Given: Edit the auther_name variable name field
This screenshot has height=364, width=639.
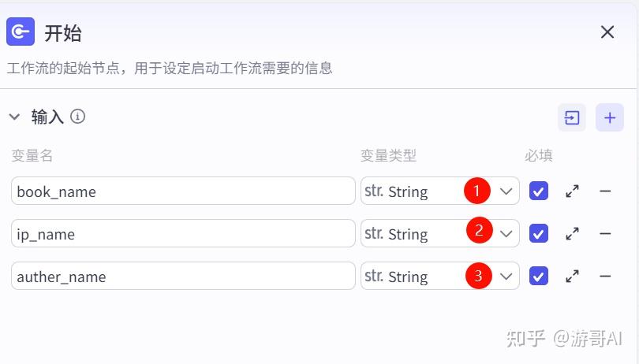Looking at the screenshot, I should coord(183,276).
